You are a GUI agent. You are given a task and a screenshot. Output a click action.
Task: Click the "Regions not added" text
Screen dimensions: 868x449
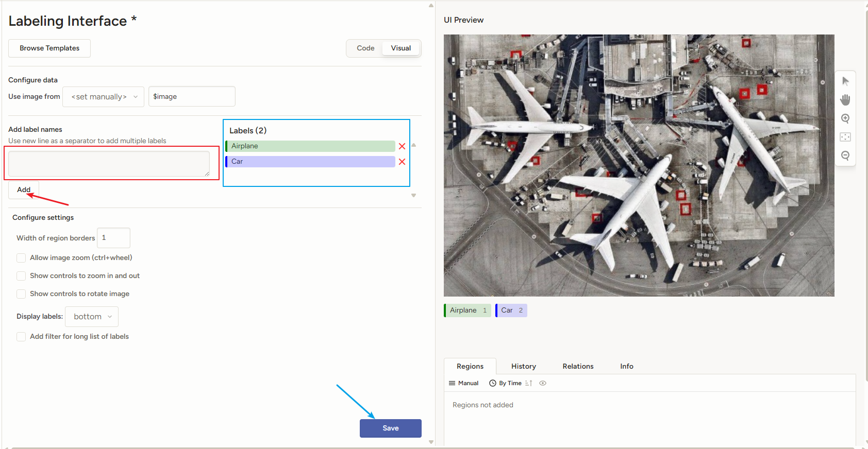point(483,405)
